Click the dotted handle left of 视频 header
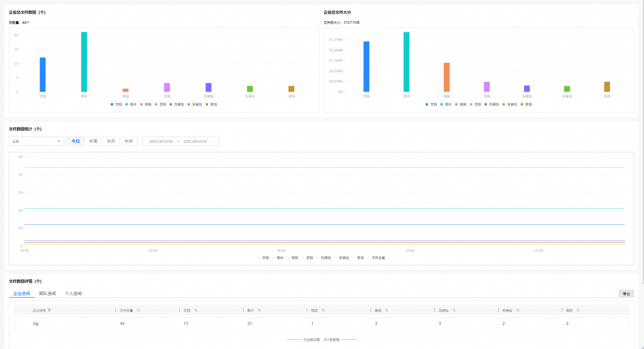The image size is (644, 349). pyautogui.click(x=307, y=310)
